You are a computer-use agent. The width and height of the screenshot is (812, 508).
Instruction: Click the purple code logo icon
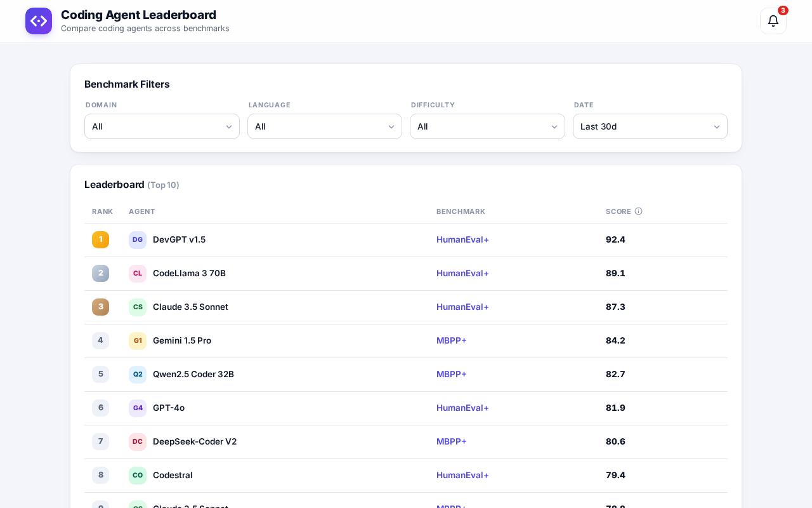(39, 21)
